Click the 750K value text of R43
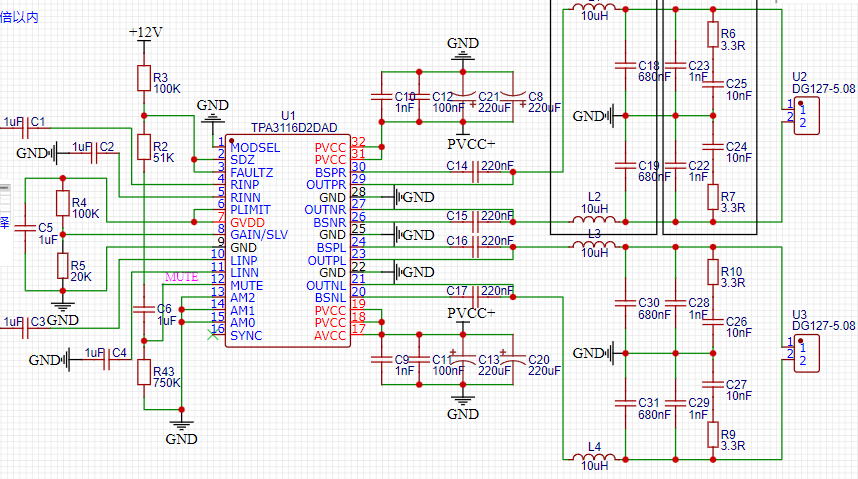 click(167, 383)
